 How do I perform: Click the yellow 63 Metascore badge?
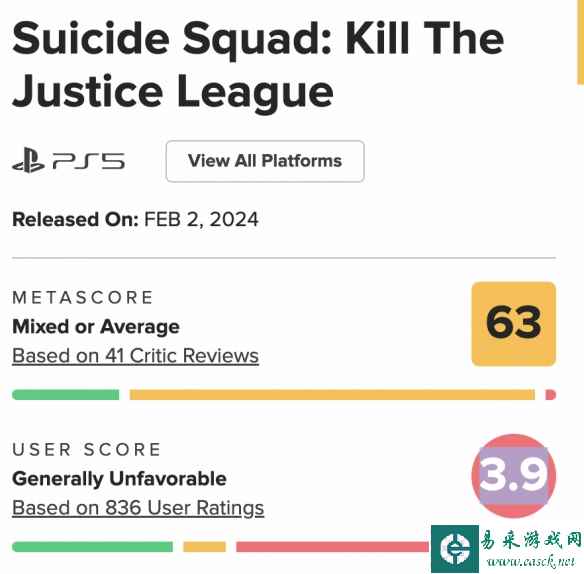click(x=514, y=324)
